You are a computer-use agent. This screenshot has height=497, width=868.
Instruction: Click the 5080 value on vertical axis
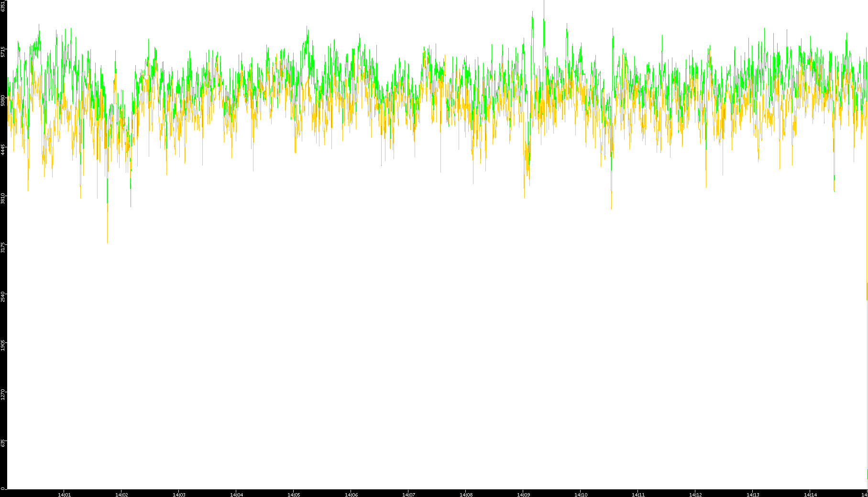click(3, 100)
